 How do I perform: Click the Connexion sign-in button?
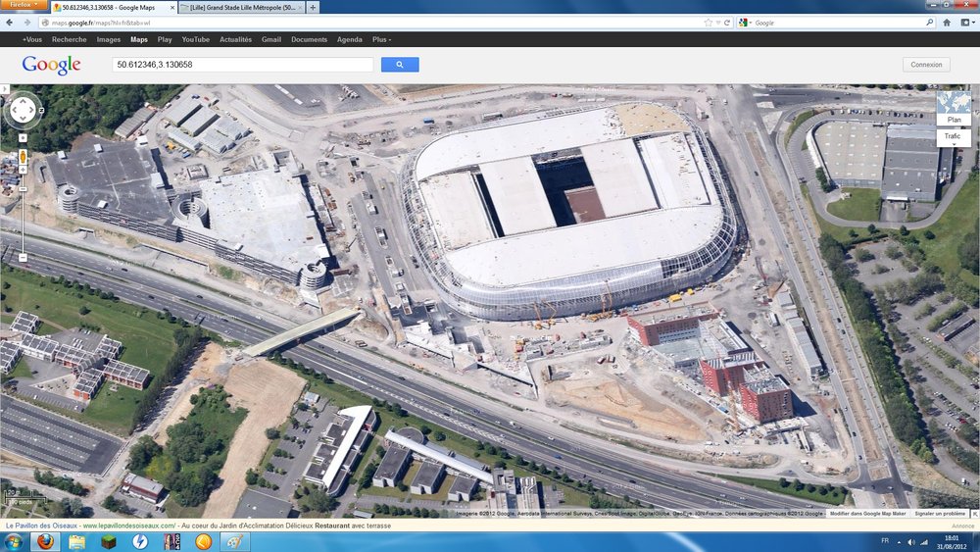pyautogui.click(x=926, y=65)
